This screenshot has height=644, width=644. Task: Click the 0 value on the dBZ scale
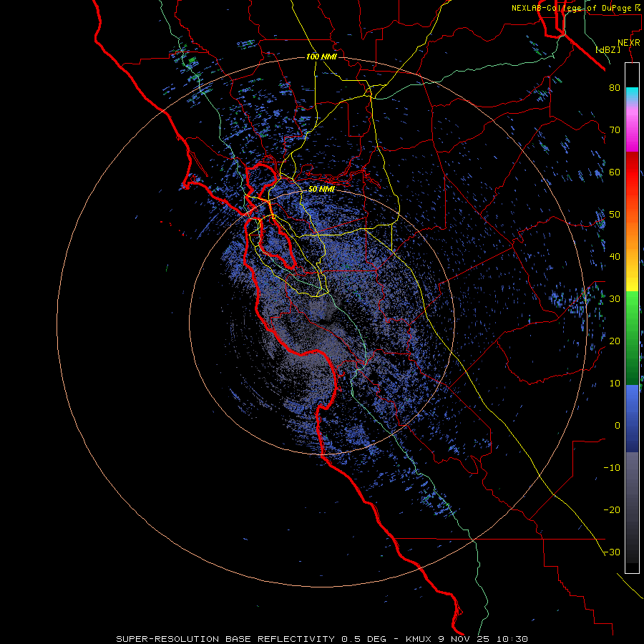[618, 426]
